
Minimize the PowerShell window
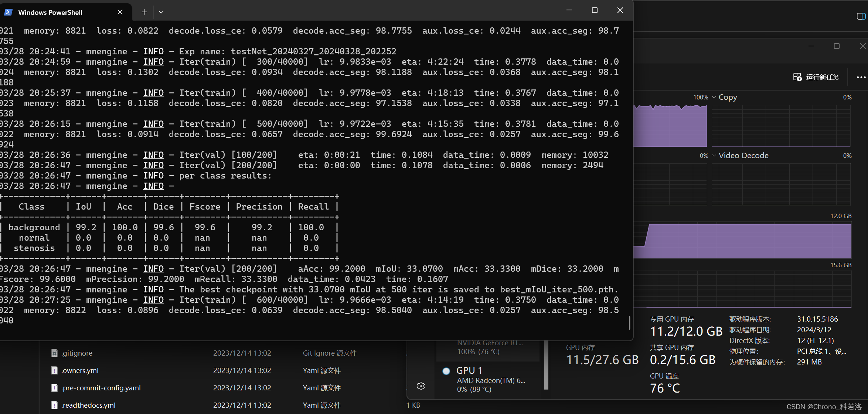pyautogui.click(x=569, y=10)
